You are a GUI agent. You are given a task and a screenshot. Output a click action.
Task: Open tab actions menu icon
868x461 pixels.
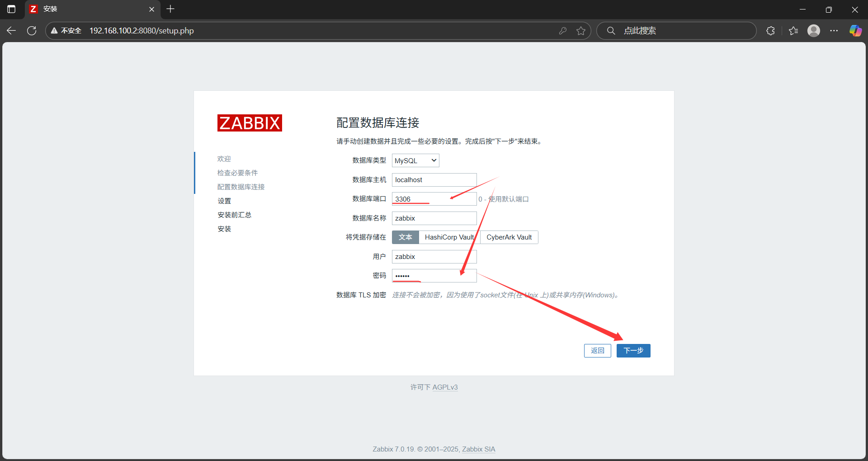11,9
